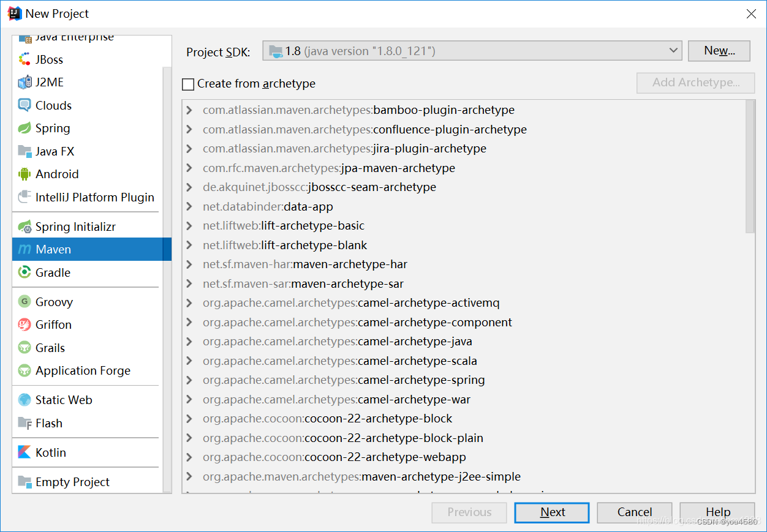Choose the Spring leaf icon
Viewport: 767px width, 532px height.
25,128
